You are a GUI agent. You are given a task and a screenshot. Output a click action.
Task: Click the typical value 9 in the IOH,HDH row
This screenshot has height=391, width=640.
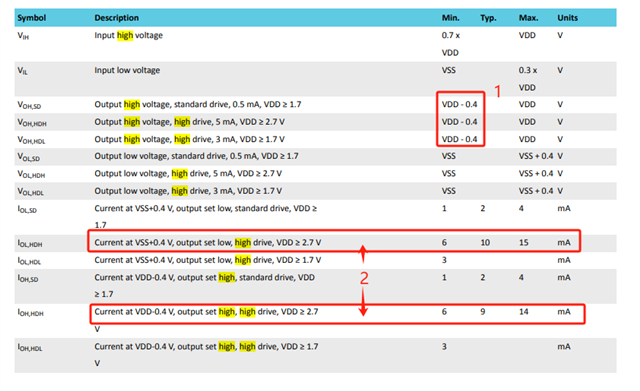[483, 312]
